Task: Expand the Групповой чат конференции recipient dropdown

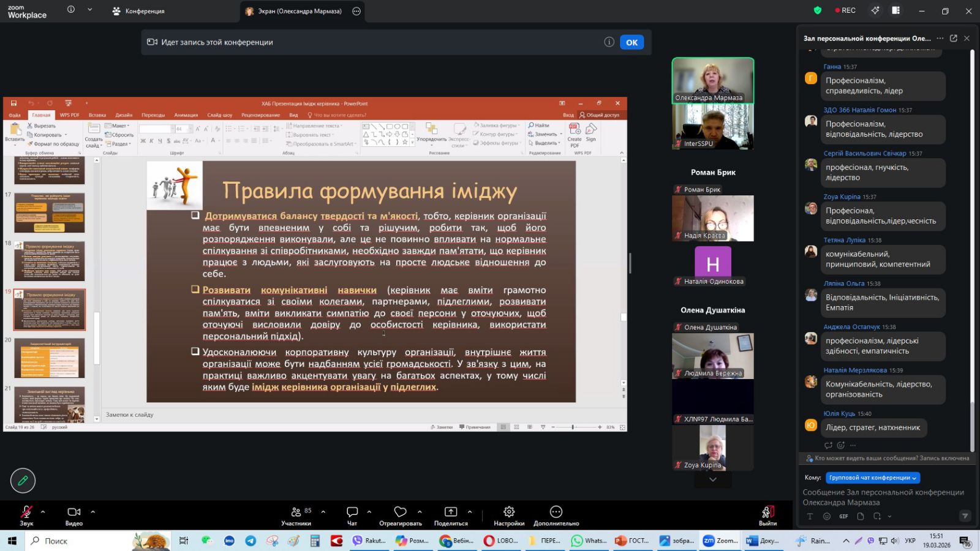Action: point(873,478)
